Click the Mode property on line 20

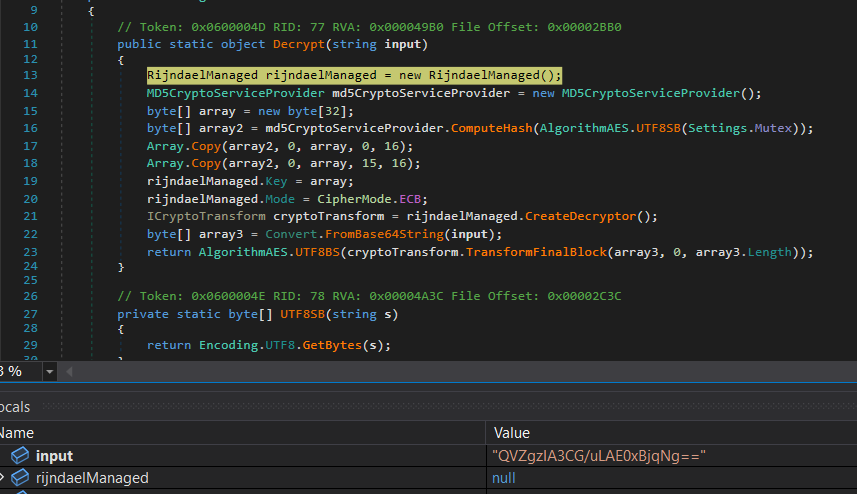click(280, 199)
